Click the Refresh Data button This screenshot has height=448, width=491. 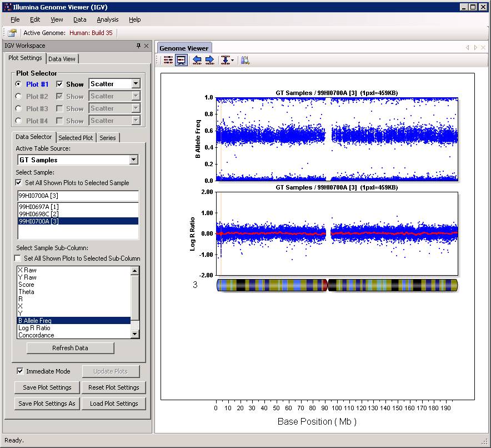point(71,348)
